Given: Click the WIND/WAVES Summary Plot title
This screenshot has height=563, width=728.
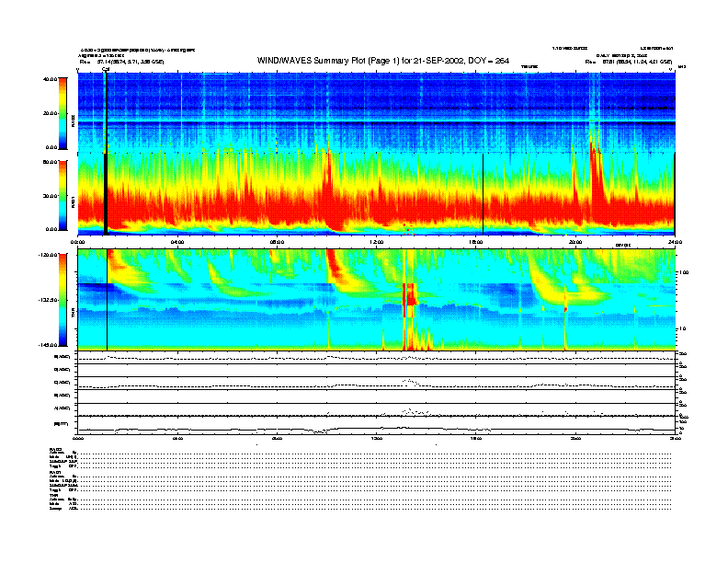Looking at the screenshot, I should [383, 61].
